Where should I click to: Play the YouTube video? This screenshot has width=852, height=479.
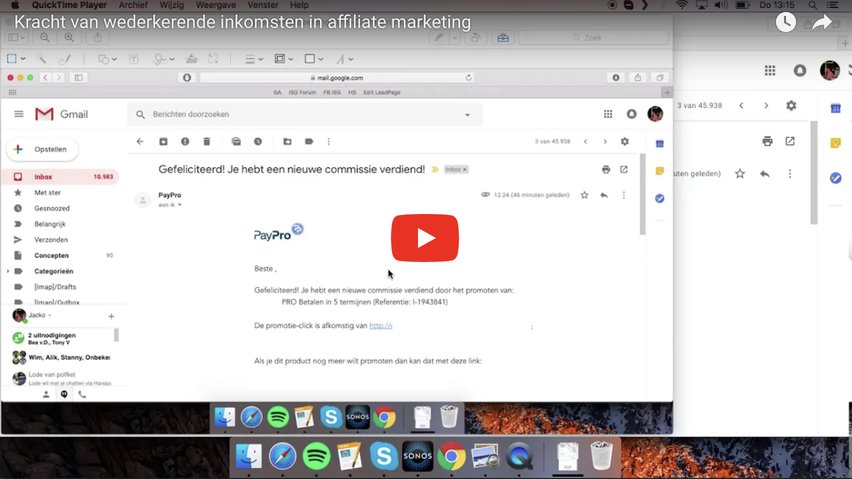pos(424,238)
